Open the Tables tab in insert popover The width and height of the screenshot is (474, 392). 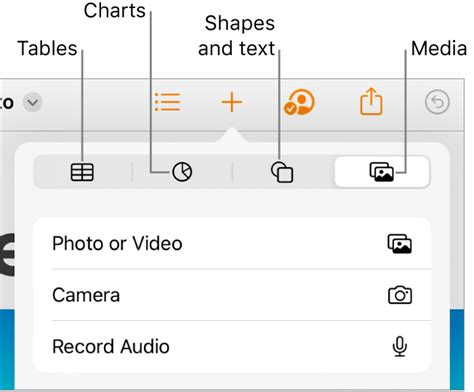(82, 172)
